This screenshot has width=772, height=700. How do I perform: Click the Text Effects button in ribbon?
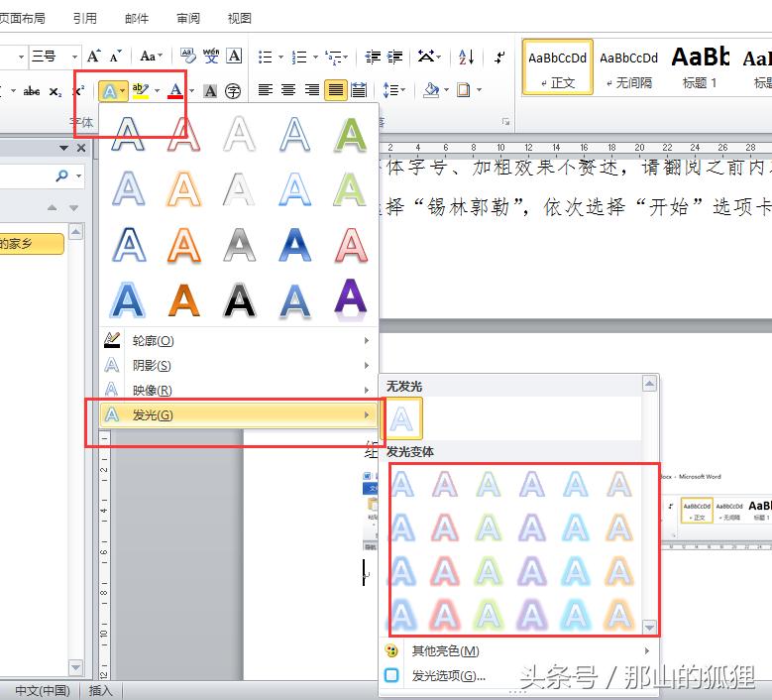pyautogui.click(x=109, y=91)
